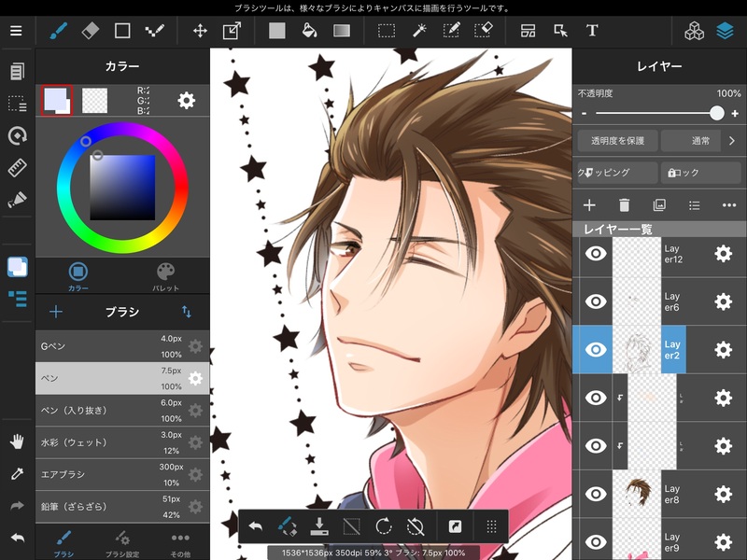Open Layer12 settings gear
Image resolution: width=747 pixels, height=560 pixels.
pos(723,253)
